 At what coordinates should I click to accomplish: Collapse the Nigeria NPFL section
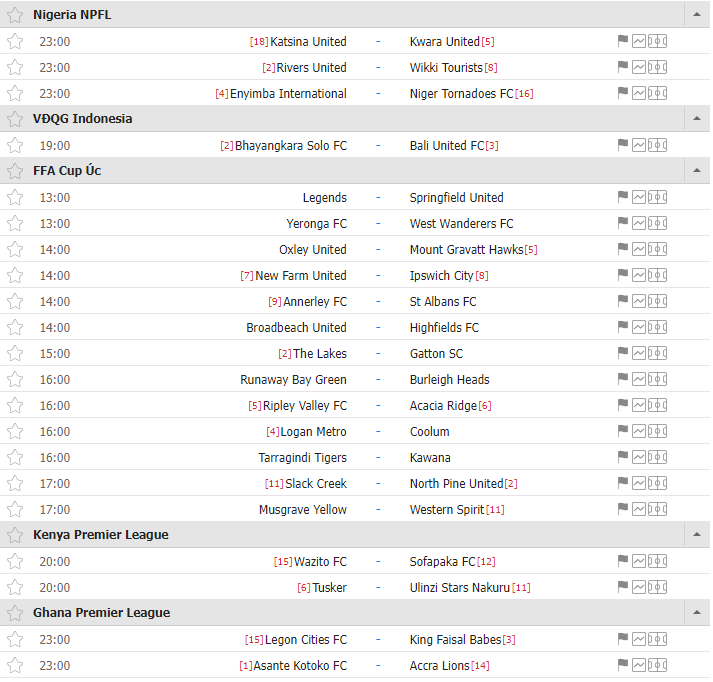pos(697,15)
